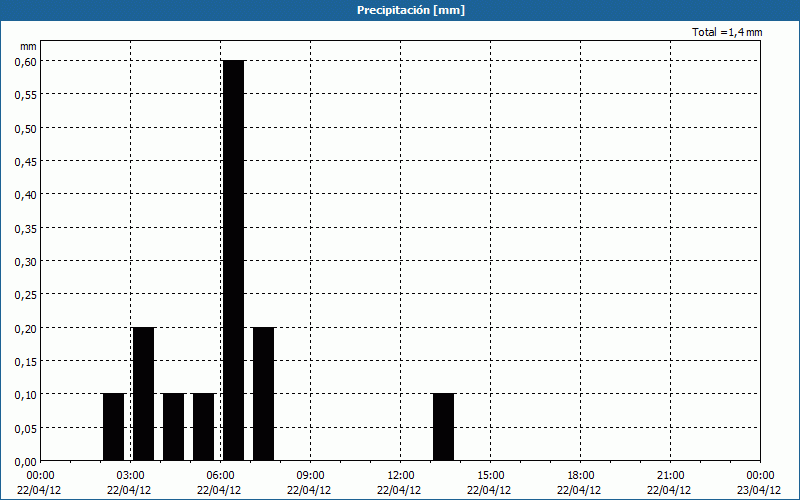The image size is (800, 500).
Task: Click the 0,20 bar following the tallest bar
Action: coord(263,394)
